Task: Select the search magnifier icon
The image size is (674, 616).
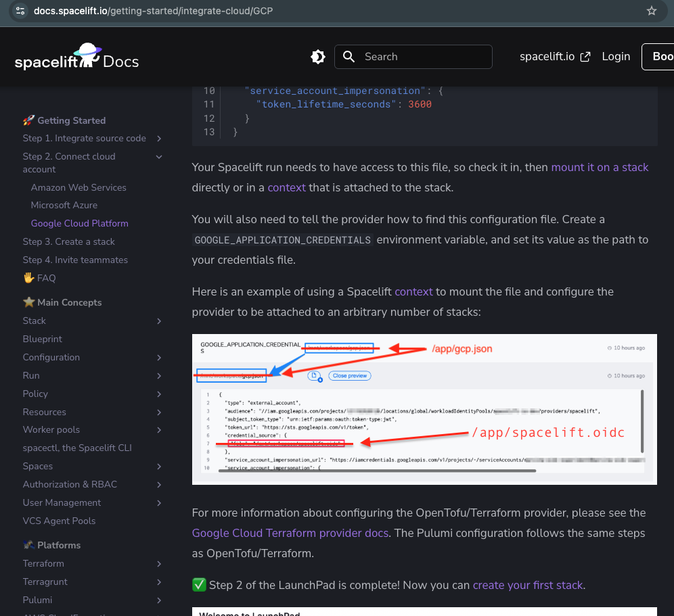Action: [x=349, y=57]
